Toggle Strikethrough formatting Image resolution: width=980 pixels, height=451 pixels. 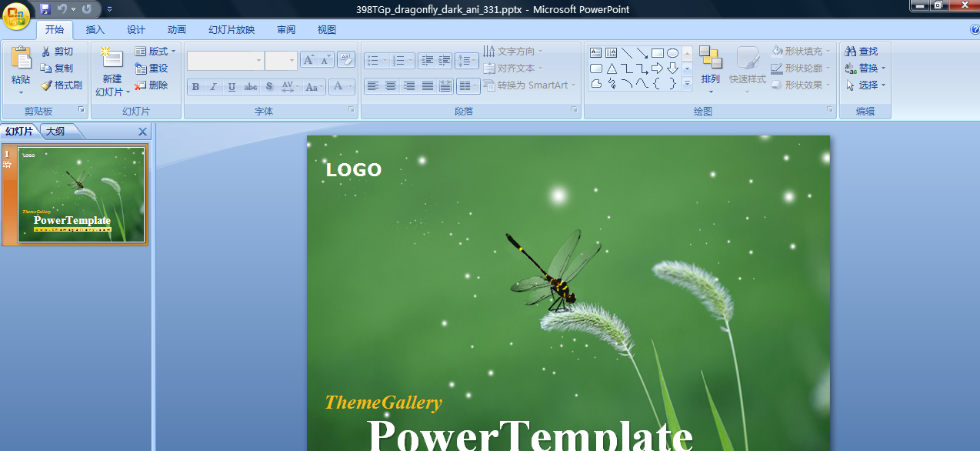(250, 87)
